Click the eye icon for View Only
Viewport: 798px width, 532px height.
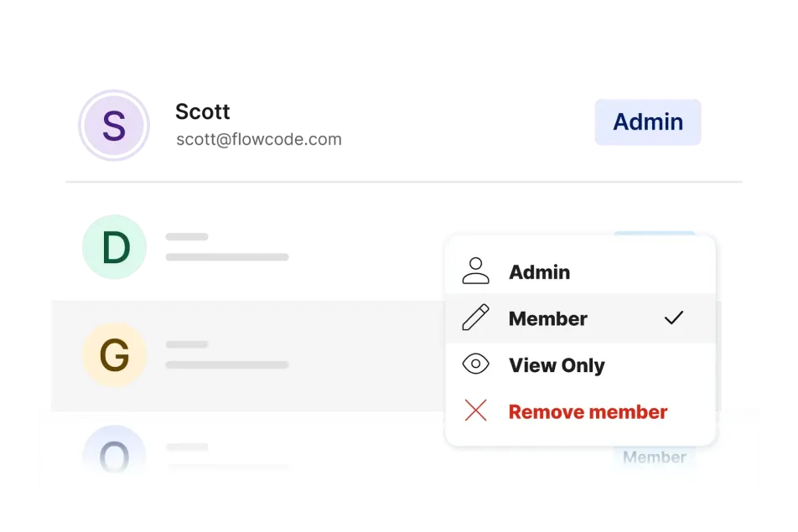[x=475, y=364]
